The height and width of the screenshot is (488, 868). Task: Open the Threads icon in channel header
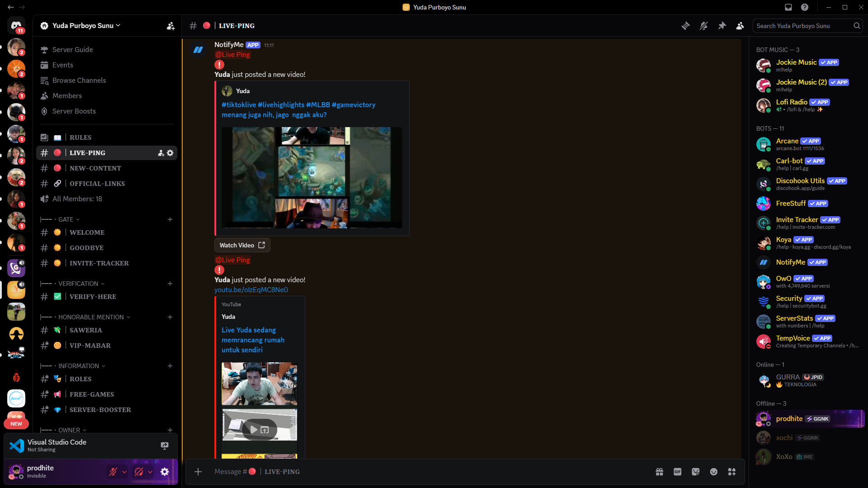686,26
